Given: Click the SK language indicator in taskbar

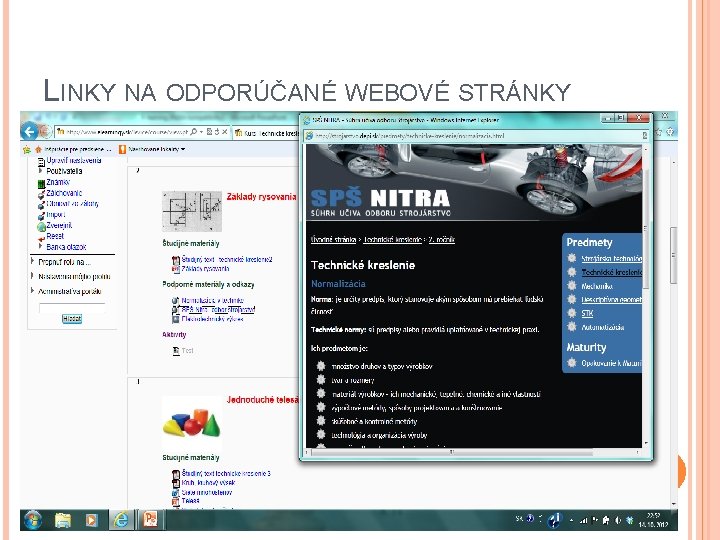Looking at the screenshot, I should [x=519, y=518].
